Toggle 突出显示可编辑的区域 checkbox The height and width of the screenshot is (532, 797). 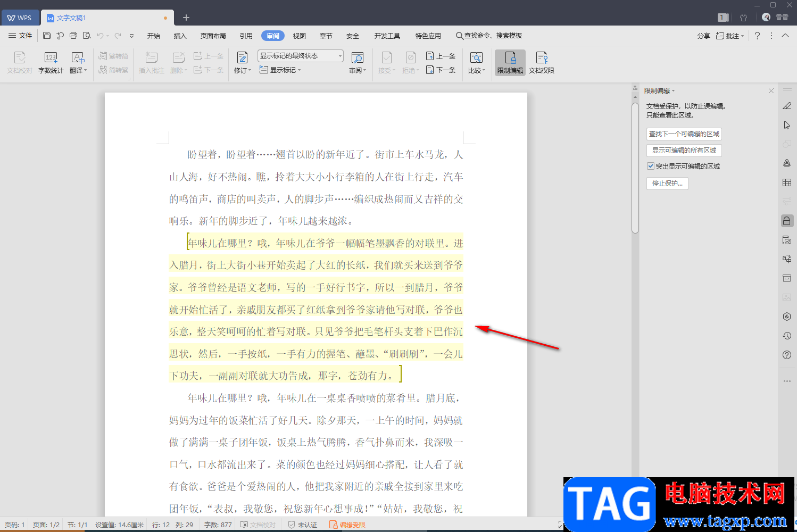click(x=650, y=166)
